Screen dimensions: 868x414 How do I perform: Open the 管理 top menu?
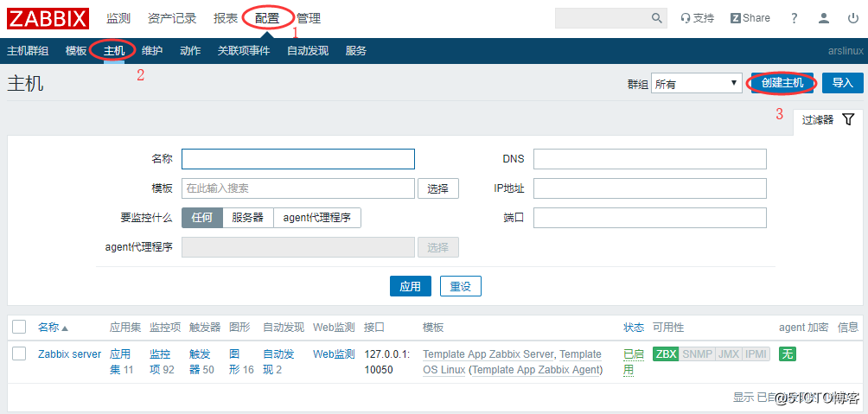point(309,18)
